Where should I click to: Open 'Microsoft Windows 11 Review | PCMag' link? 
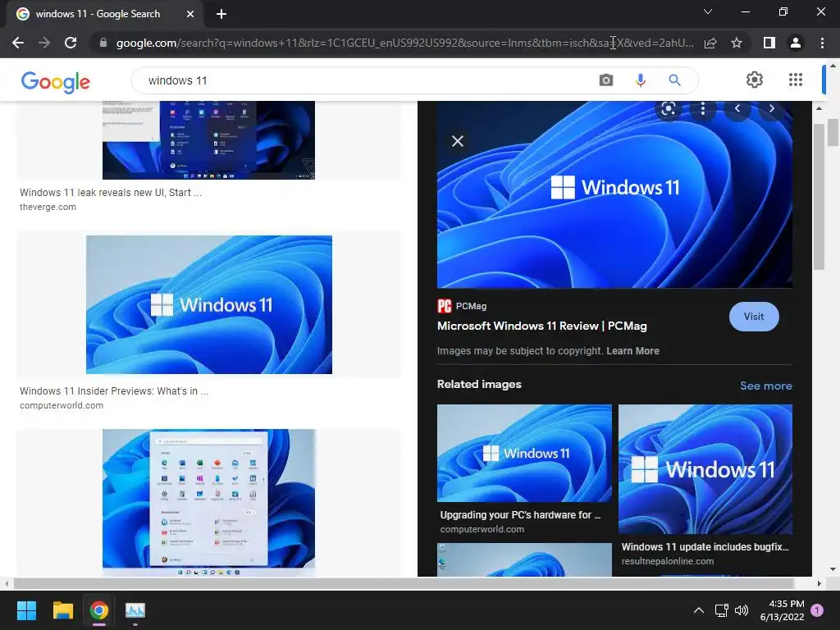pyautogui.click(x=541, y=326)
